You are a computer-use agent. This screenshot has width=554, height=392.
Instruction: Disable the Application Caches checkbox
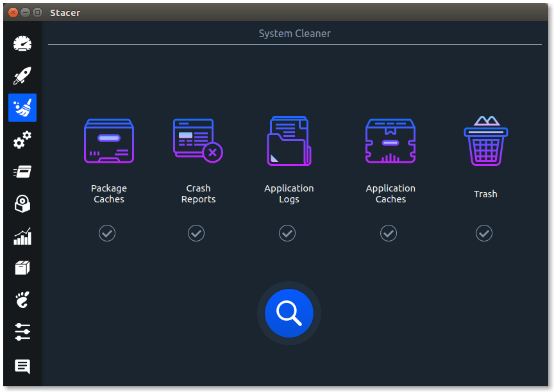click(x=389, y=234)
